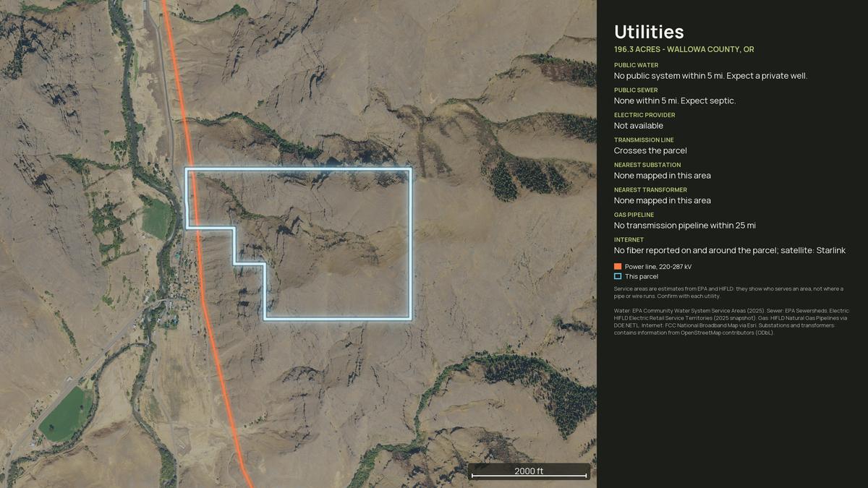Click 'No transmission pipeline within 25 mi' text
This screenshot has width=868, height=488.
pyautogui.click(x=685, y=226)
